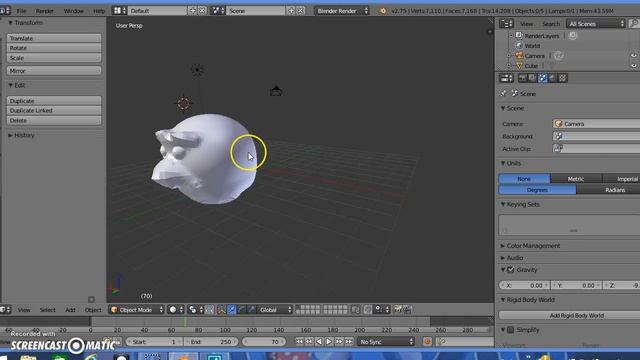The width and height of the screenshot is (640, 360).
Task: Select None units option
Action: tap(524, 179)
